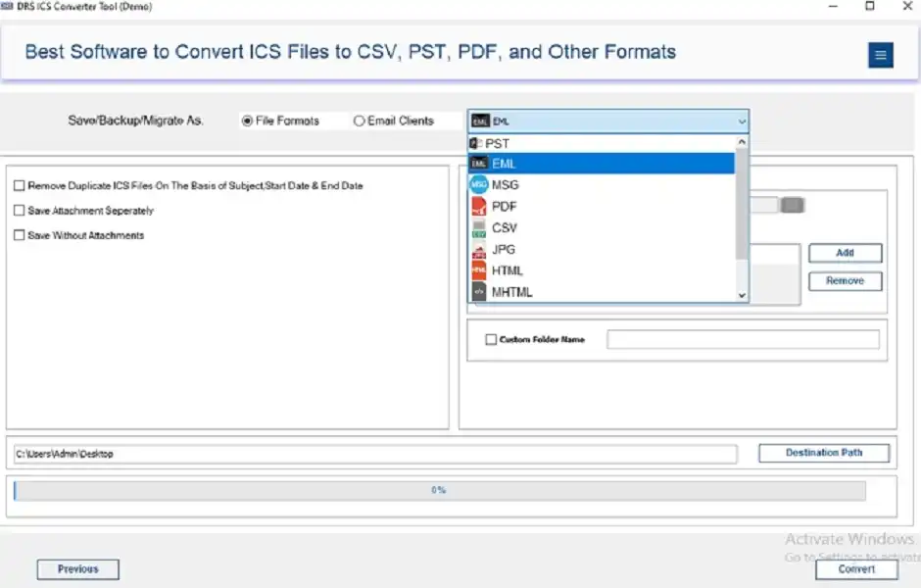Choose HTML from the format list

pyautogui.click(x=602, y=270)
